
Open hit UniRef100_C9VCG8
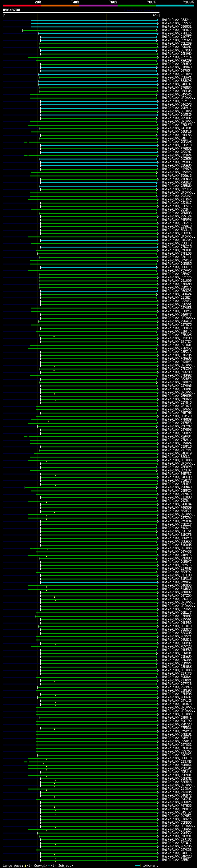pos(177,850)
